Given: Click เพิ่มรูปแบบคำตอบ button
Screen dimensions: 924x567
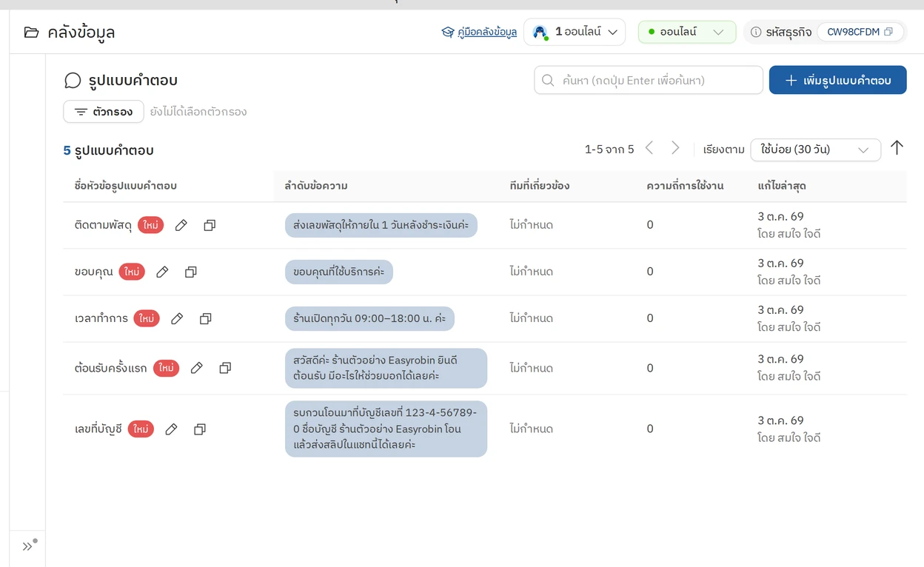Looking at the screenshot, I should [838, 80].
